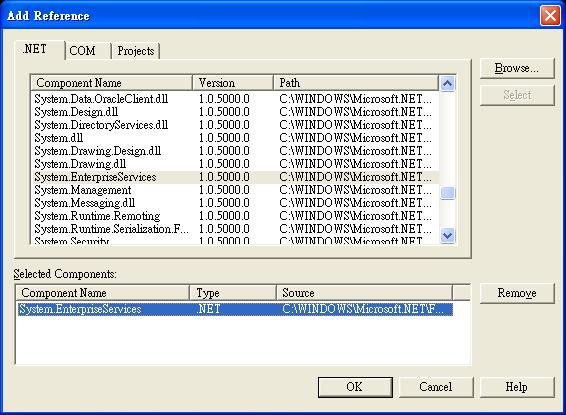Click the Remove button
The width and height of the screenshot is (566, 415).
tap(517, 293)
